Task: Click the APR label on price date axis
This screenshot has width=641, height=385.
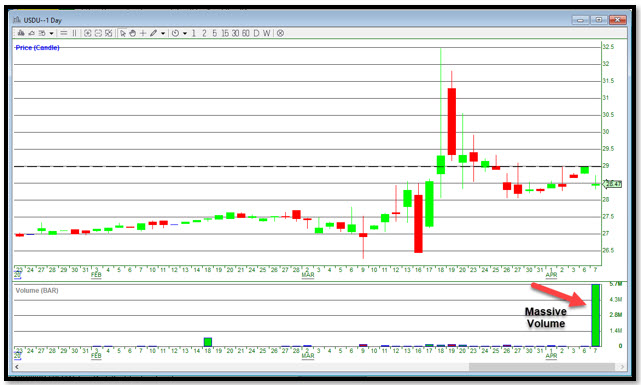Action: click(551, 275)
